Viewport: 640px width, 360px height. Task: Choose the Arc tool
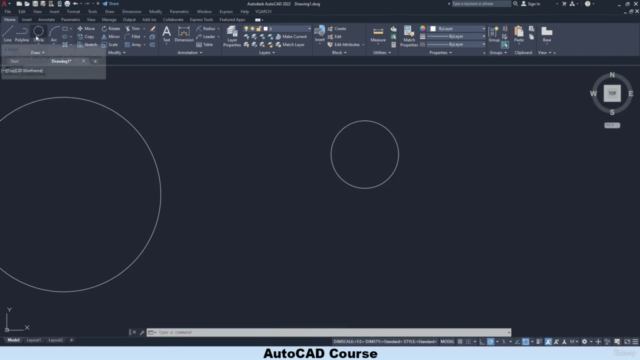[54, 33]
